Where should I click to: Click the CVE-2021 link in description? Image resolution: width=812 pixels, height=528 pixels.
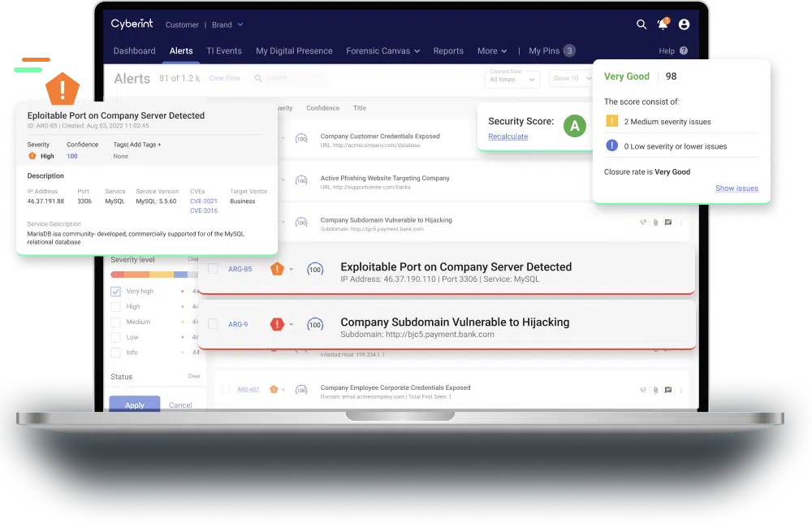[x=204, y=201]
